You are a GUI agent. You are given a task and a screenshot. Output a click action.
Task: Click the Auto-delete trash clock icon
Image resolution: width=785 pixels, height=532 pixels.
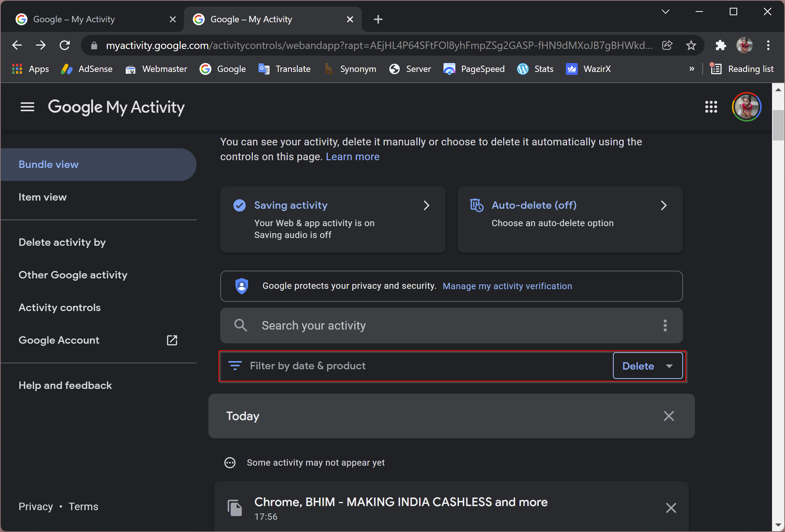coord(476,205)
